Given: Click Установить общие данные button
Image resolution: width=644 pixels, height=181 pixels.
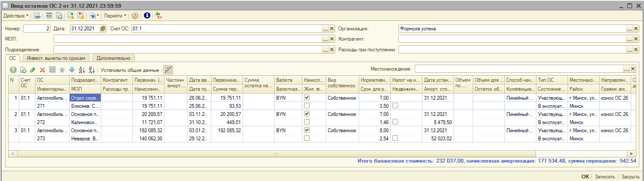Looking at the screenshot, I should point(129,70).
